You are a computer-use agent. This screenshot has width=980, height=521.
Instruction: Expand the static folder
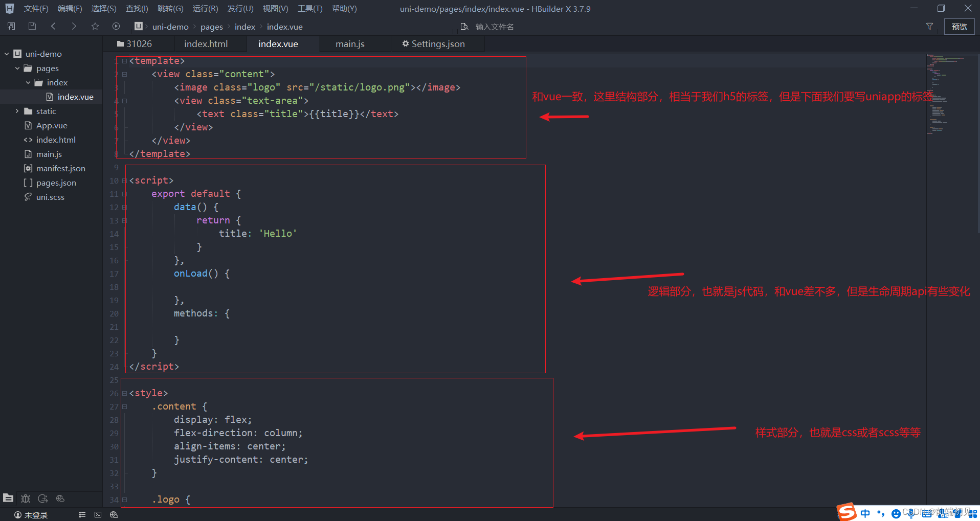(x=17, y=111)
